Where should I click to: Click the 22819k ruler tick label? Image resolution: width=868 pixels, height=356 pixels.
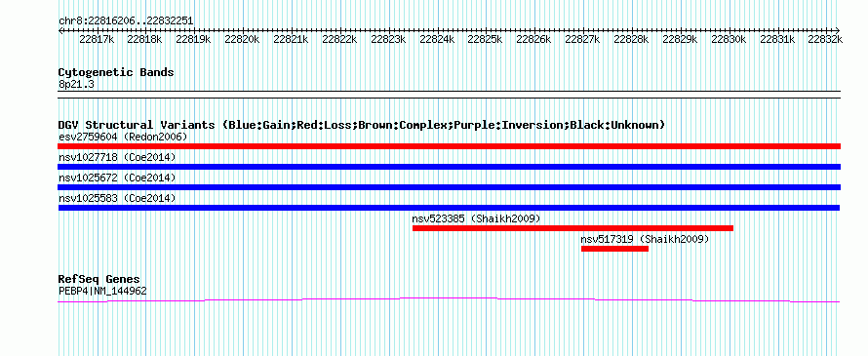pyautogui.click(x=193, y=39)
